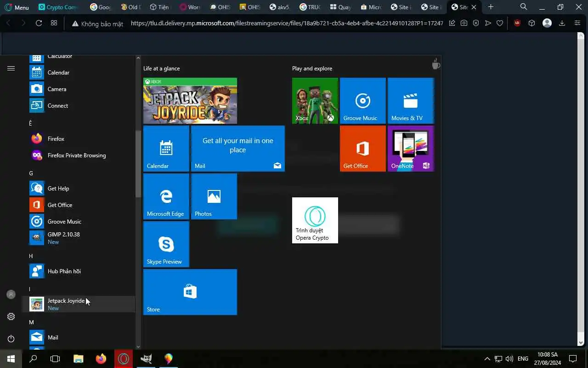
Task: Open the Power options button
Action: (11, 339)
